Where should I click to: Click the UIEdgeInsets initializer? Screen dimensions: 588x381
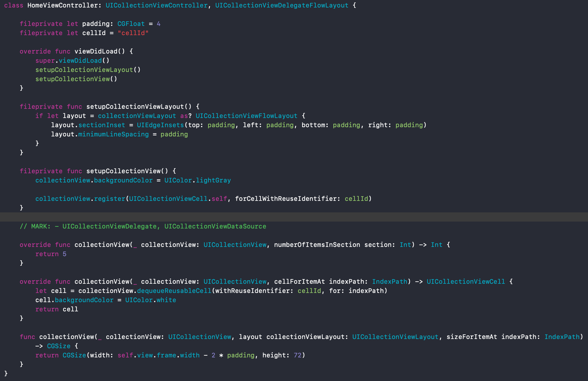click(x=160, y=125)
